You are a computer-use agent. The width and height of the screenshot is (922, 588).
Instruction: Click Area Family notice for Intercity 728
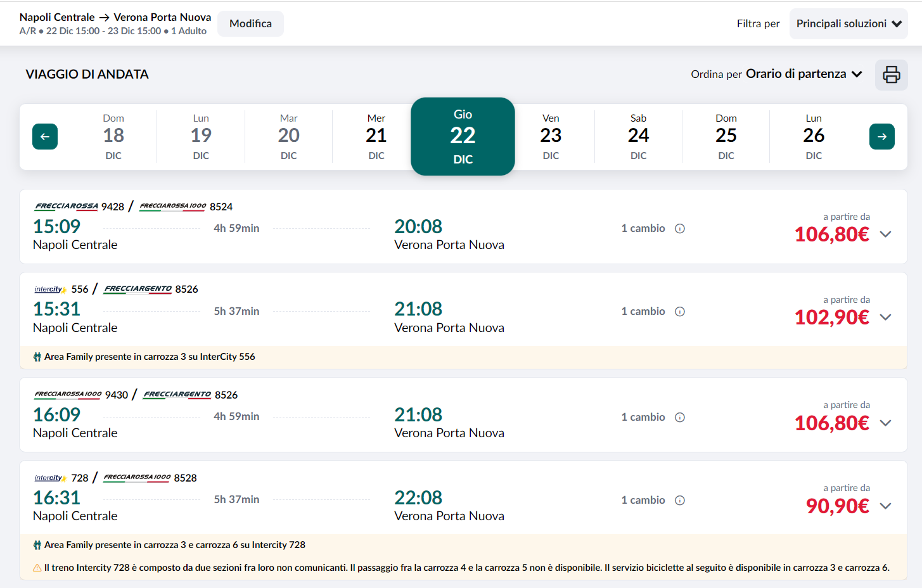coord(175,546)
